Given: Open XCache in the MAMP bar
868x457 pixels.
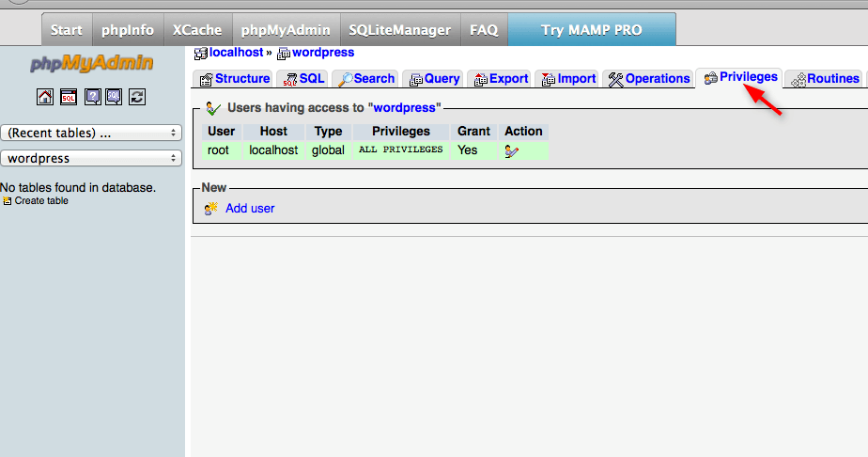Looking at the screenshot, I should click(197, 30).
